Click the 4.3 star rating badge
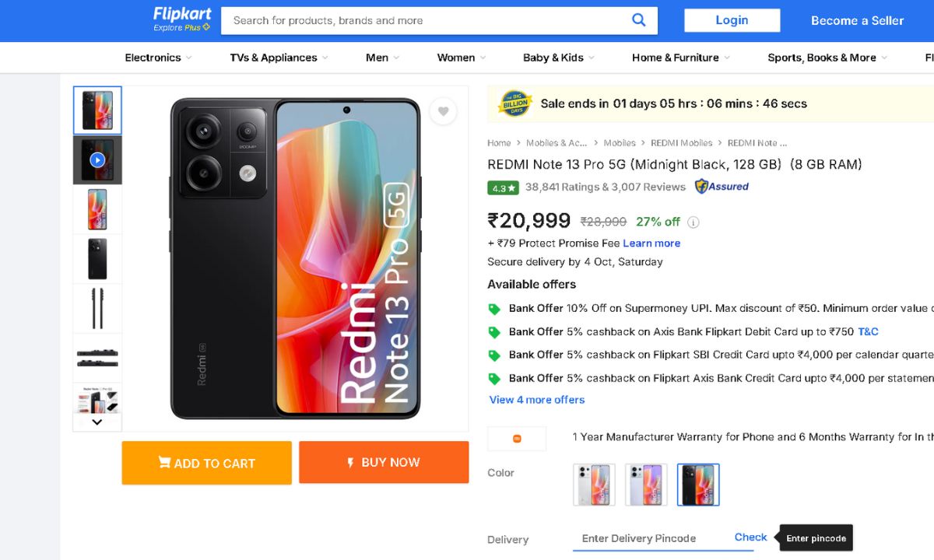Viewport: 934px width, 560px height. (x=503, y=187)
